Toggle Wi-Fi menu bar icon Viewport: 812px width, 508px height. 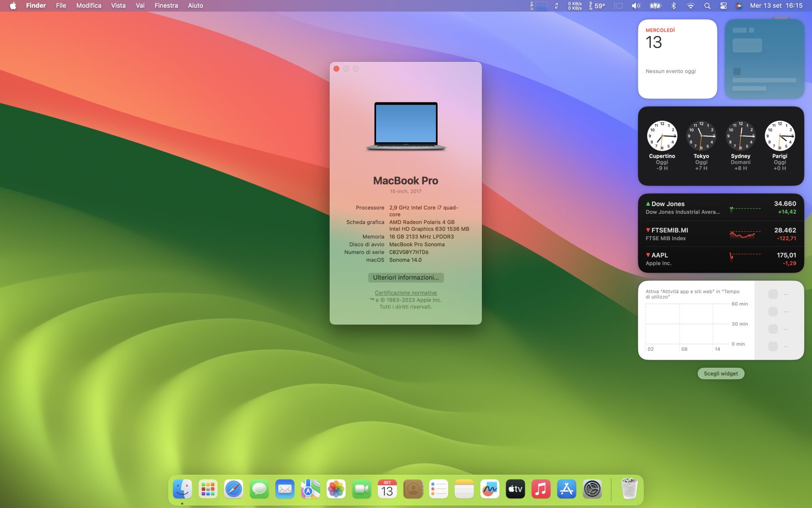pyautogui.click(x=690, y=6)
